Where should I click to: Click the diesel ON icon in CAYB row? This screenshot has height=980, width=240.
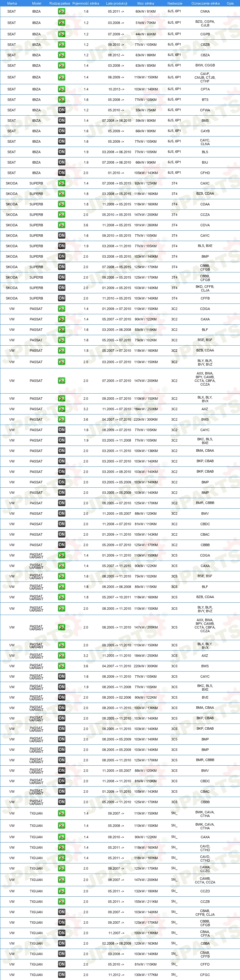61,131
